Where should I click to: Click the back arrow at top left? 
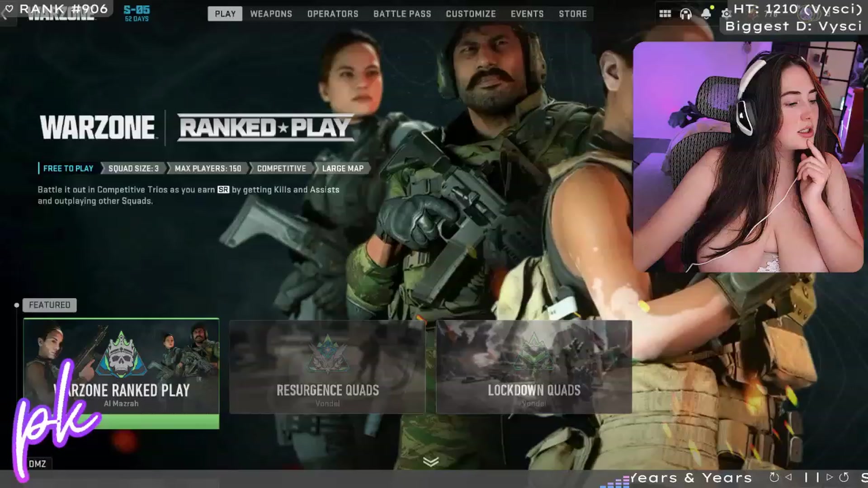5,14
